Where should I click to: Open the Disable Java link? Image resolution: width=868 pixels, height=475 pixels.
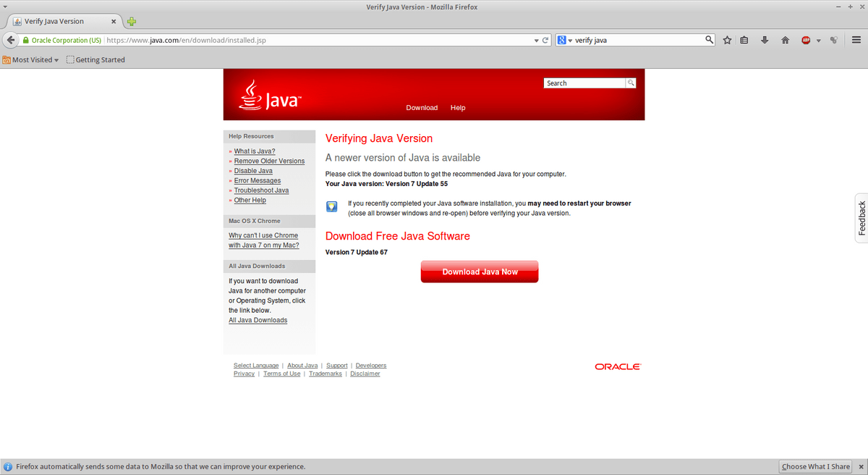(253, 171)
